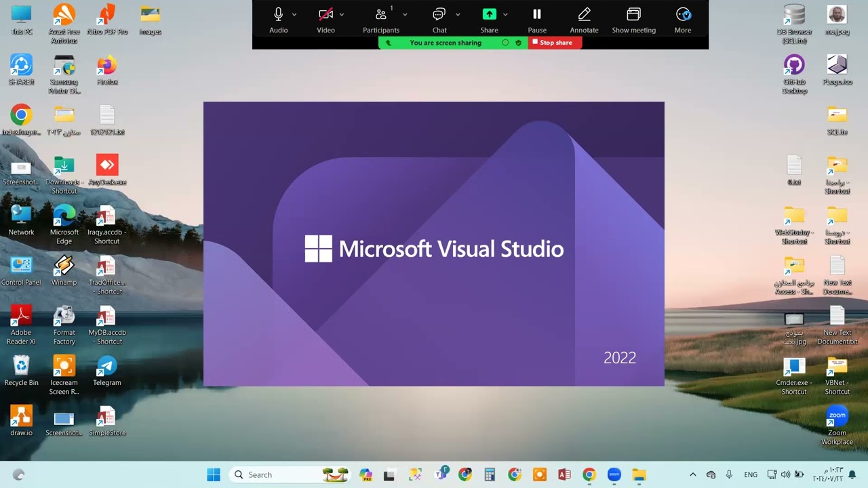Select New Text Document.txt file
The width and height of the screenshot is (868, 488).
point(837,325)
